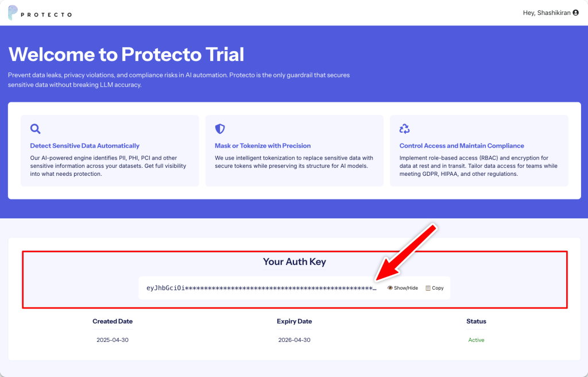Click the recycle compliance icon
The width and height of the screenshot is (588, 377).
click(x=404, y=129)
